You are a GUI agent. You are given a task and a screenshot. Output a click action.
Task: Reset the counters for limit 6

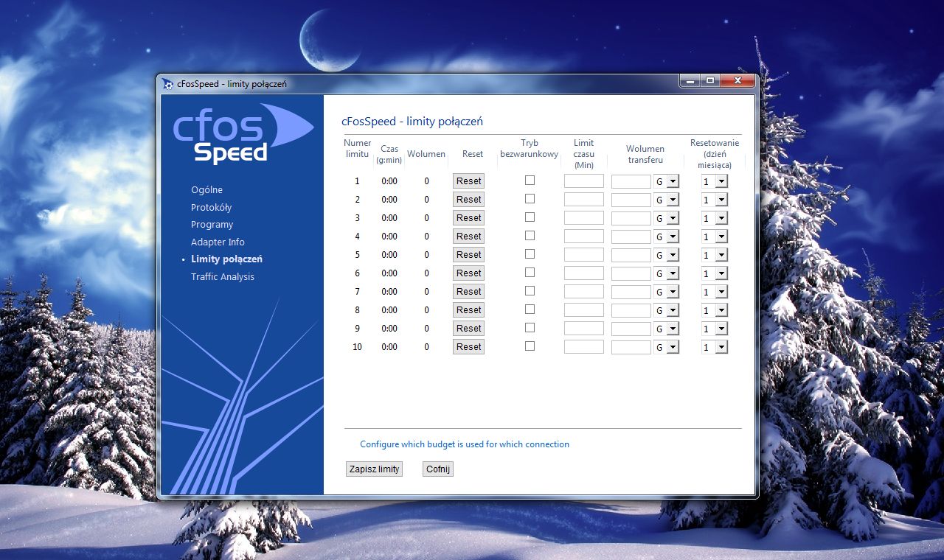pyautogui.click(x=468, y=273)
